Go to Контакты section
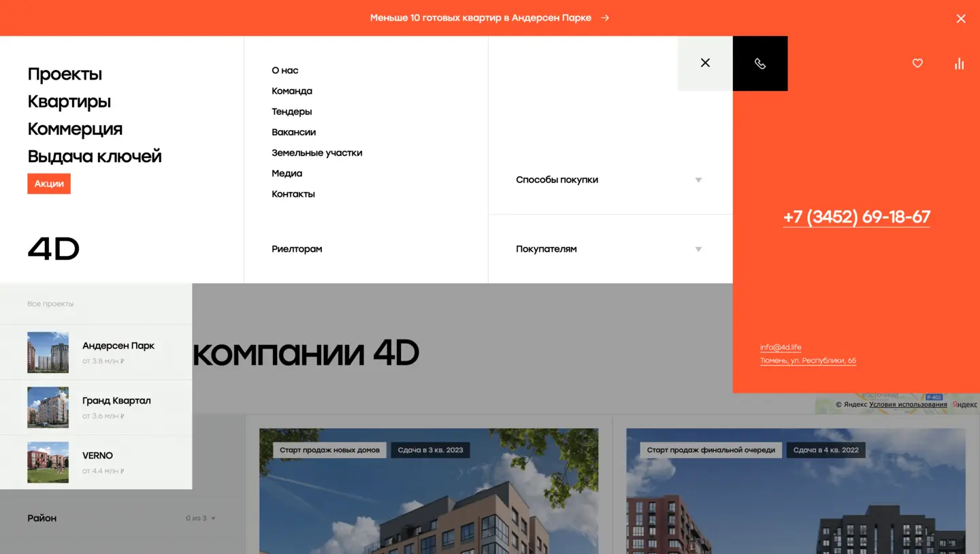 click(x=293, y=194)
